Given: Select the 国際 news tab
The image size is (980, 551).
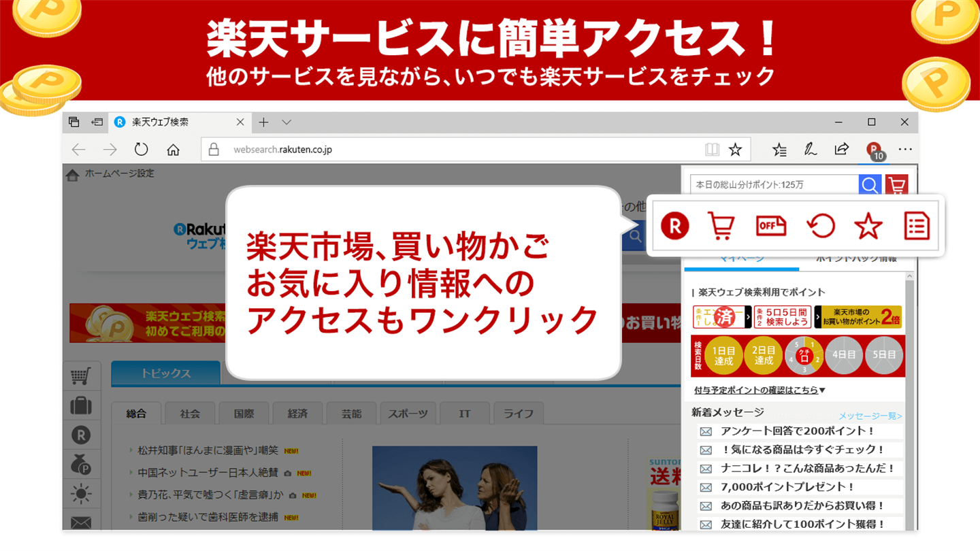Looking at the screenshot, I should click(x=244, y=414).
